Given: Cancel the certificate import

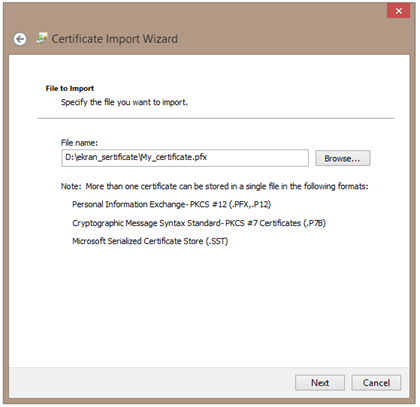Looking at the screenshot, I should (376, 383).
